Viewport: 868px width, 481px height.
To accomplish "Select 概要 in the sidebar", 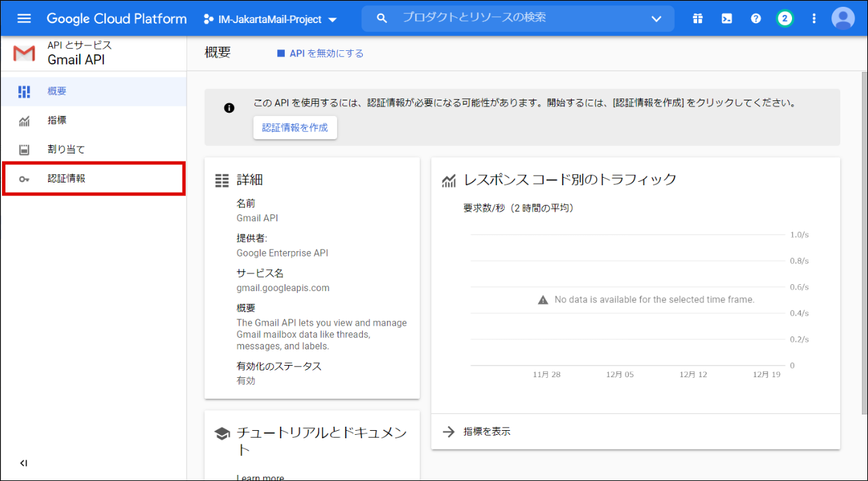I will pos(57,92).
